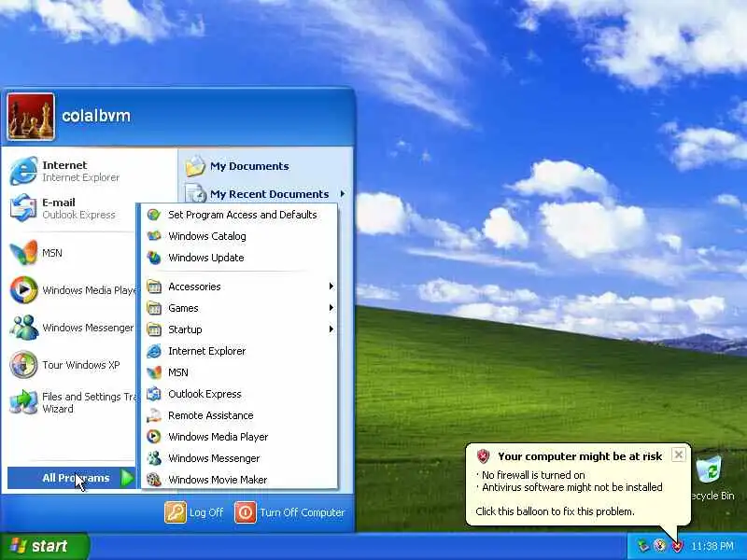Click the Windows Update icon

(153, 258)
